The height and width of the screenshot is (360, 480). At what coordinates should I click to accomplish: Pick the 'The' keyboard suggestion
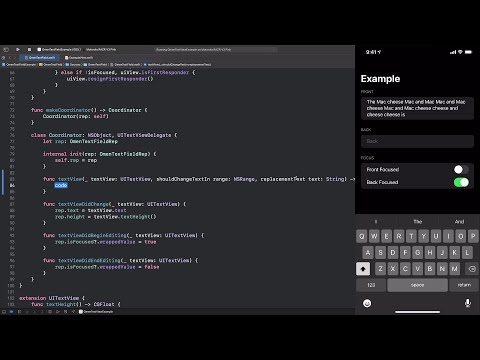pos(417,221)
